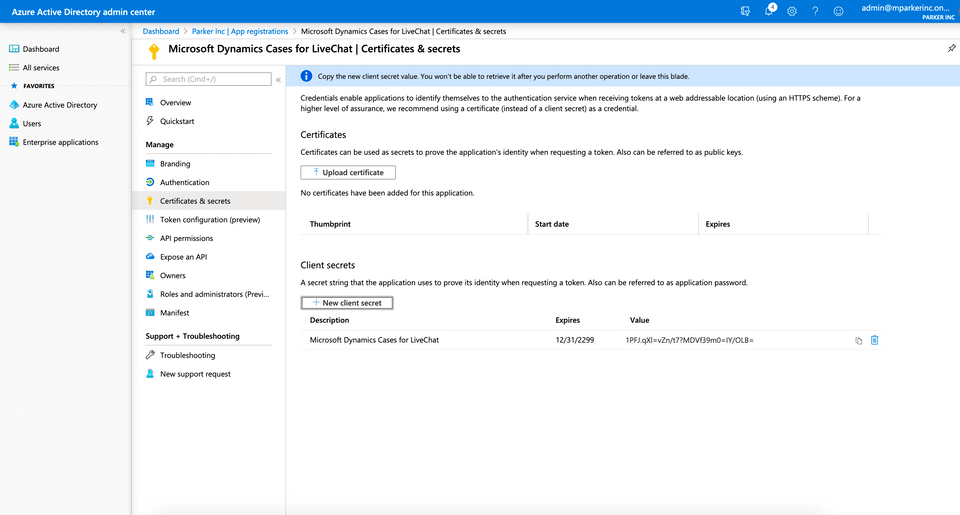Delete the LiveChat client secret with trash icon
This screenshot has height=515, width=960.
tap(874, 340)
